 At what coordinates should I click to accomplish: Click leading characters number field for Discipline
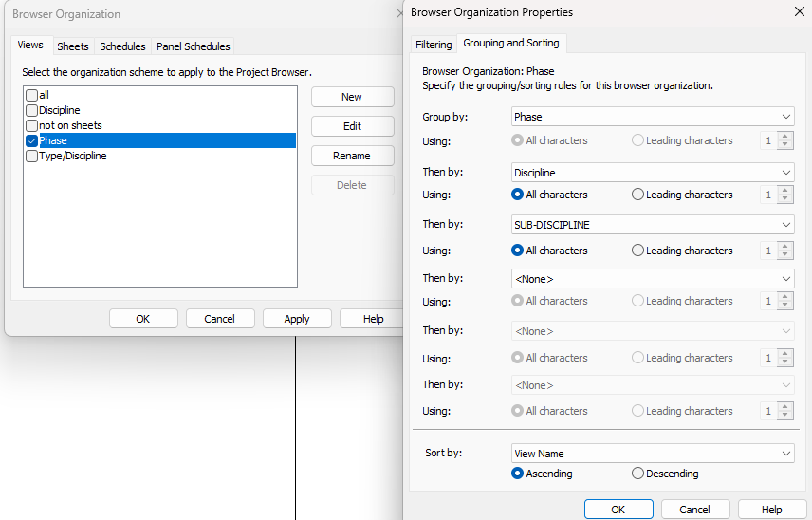point(769,195)
